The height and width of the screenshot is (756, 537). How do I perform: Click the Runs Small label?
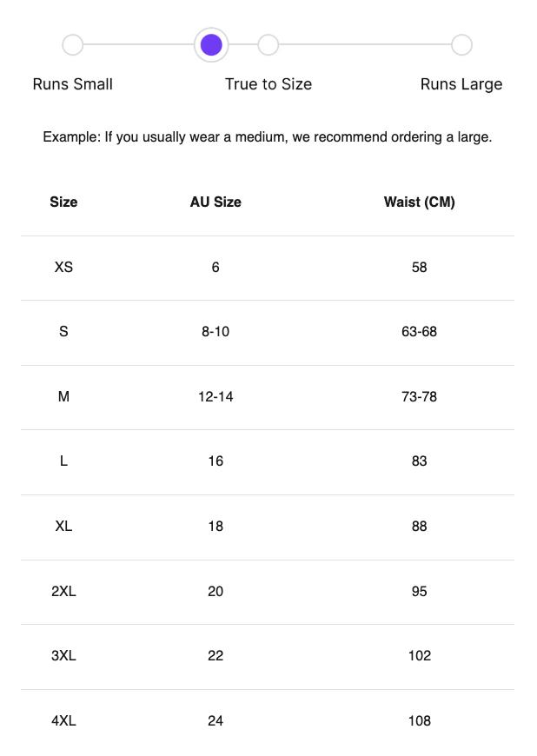pos(73,84)
